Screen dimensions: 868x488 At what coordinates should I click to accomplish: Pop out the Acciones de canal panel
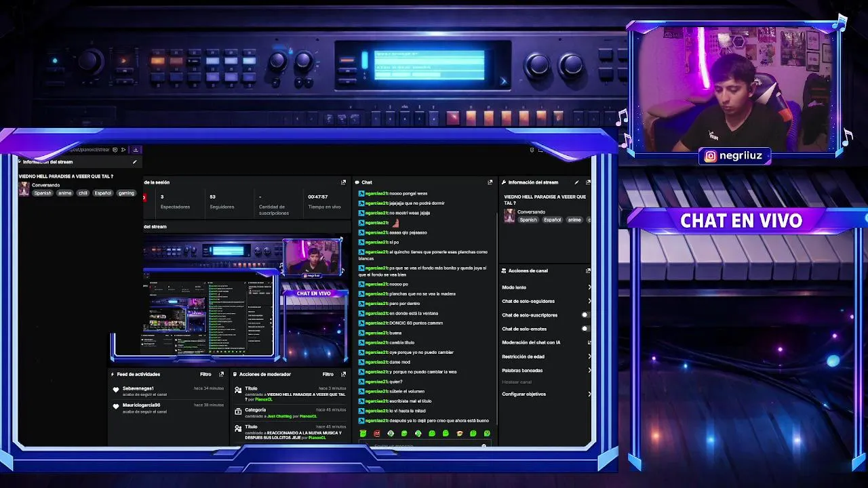tap(587, 270)
